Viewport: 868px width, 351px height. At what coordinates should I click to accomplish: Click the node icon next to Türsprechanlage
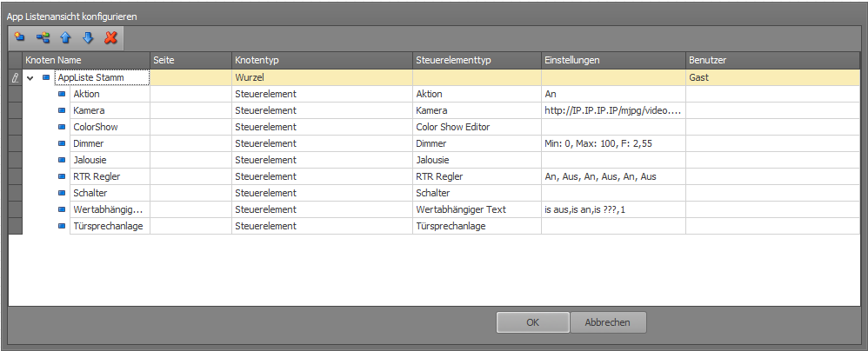pyautogui.click(x=62, y=227)
